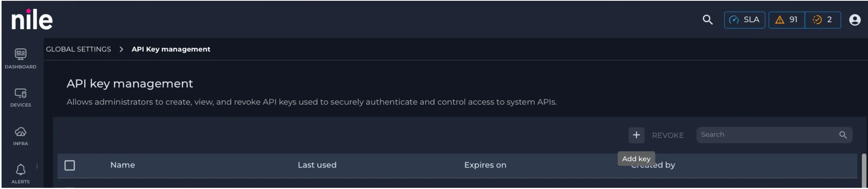The width and height of the screenshot is (868, 189).
Task: Navigate to Infra in the sidebar
Action: 20,136
